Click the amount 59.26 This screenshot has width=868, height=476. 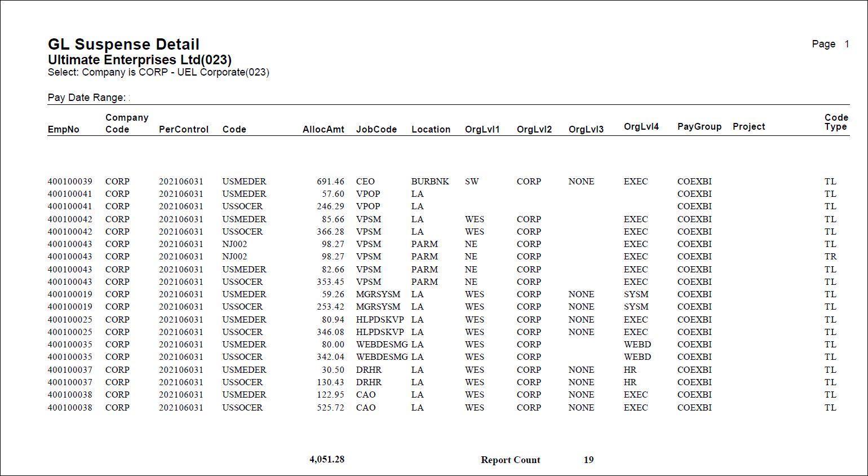pos(333,294)
